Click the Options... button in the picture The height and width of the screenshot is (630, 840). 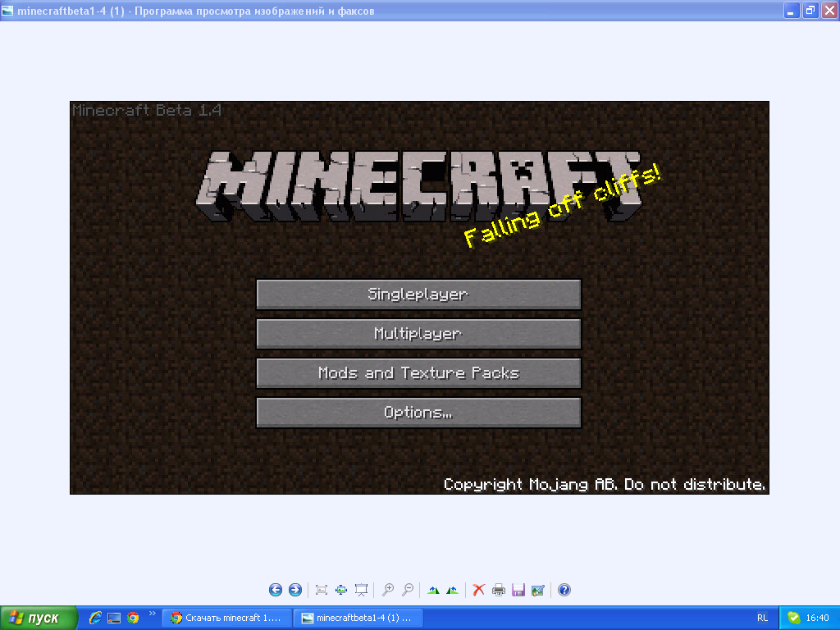[418, 413]
